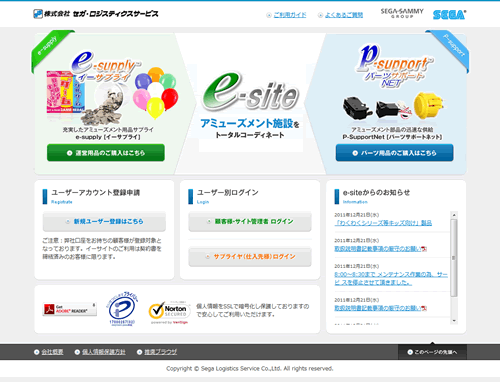Viewport: 500px width, 382px height.
Task: Click the blue パーツ用品のご購入はこちら button
Action: point(394,153)
